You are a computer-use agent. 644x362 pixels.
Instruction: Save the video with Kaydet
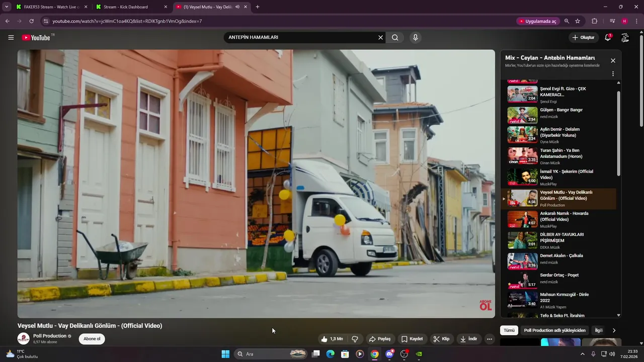click(412, 339)
